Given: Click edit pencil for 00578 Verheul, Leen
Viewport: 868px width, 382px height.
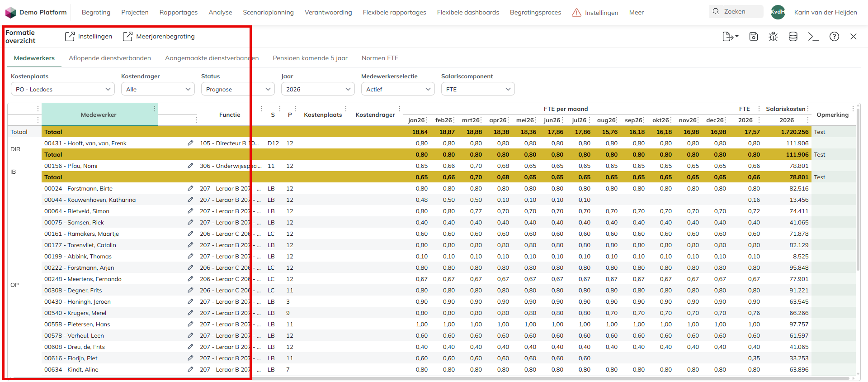Looking at the screenshot, I should pos(190,335).
